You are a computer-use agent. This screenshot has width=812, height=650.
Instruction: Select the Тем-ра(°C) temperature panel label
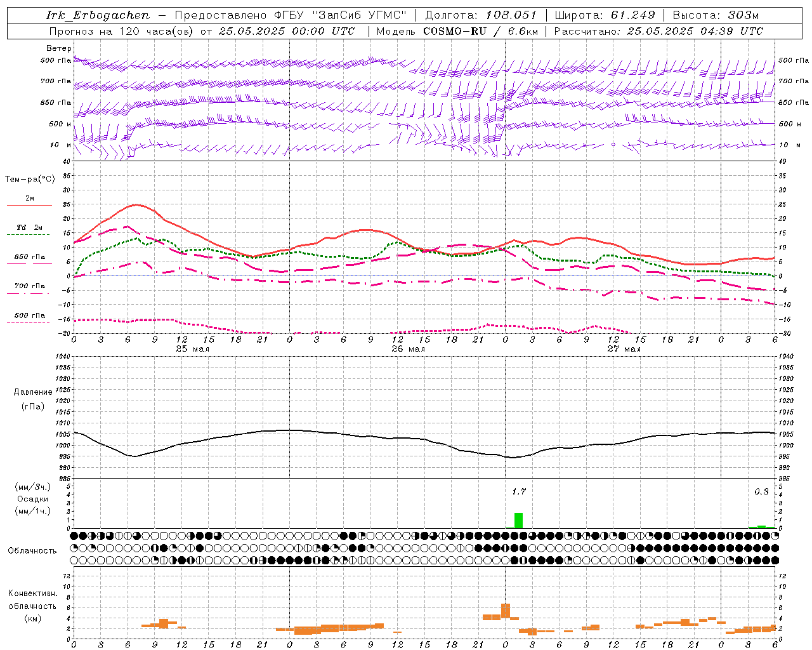click(30, 180)
